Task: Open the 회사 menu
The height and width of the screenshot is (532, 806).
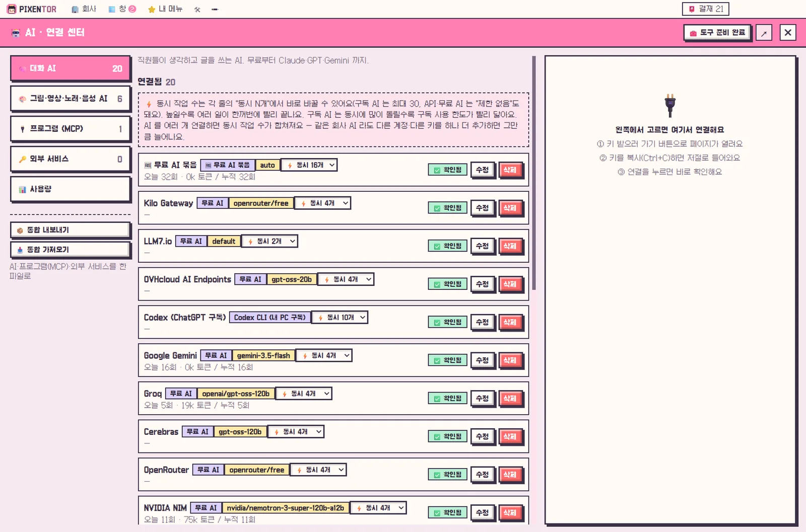Action: coord(84,9)
